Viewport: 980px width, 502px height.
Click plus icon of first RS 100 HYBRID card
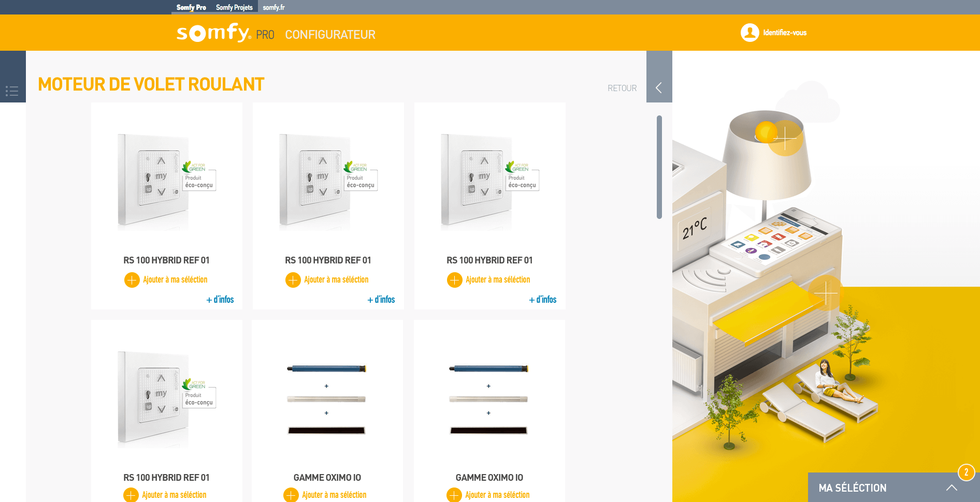click(x=132, y=280)
